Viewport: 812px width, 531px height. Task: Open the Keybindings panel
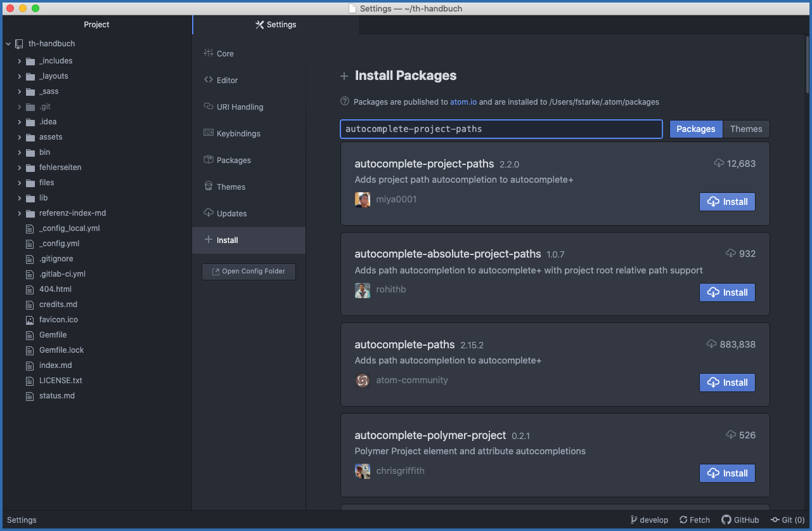tap(240, 133)
